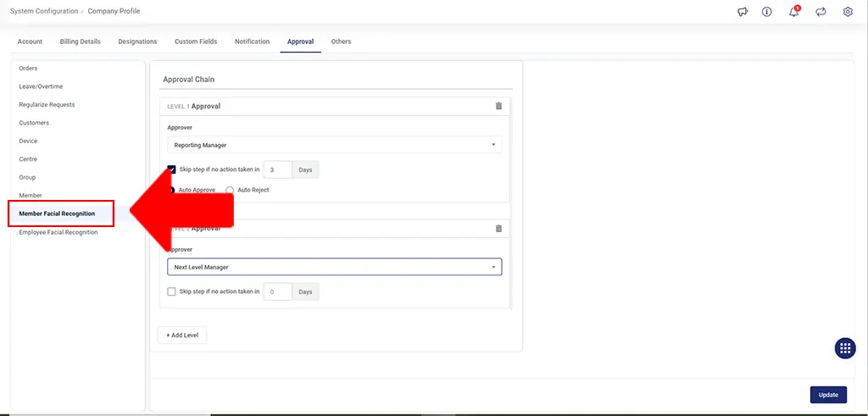
Task: Open the information circle icon
Action: [x=766, y=12]
